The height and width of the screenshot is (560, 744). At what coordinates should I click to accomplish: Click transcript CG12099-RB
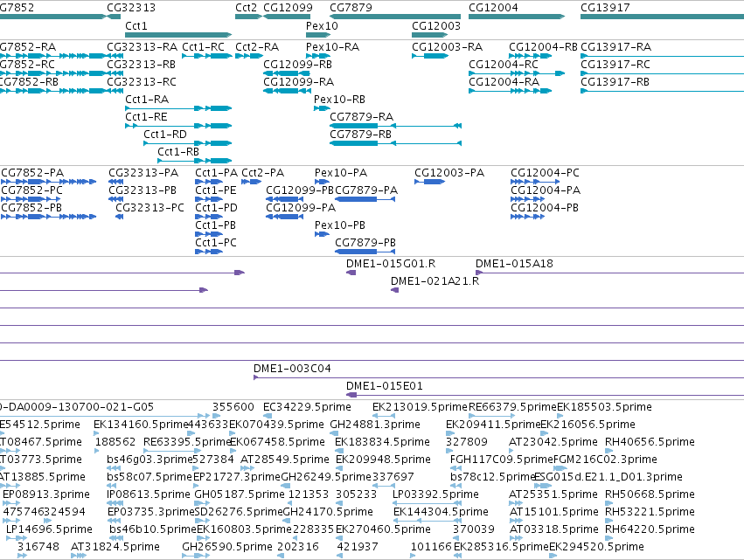pyautogui.click(x=287, y=73)
